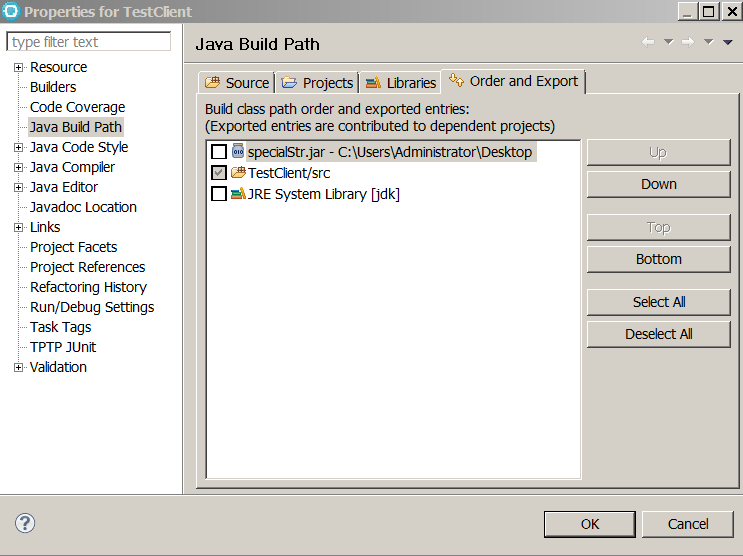This screenshot has height=556, width=743.
Task: Select TPTP JUnit in the tree
Action: tap(63, 347)
